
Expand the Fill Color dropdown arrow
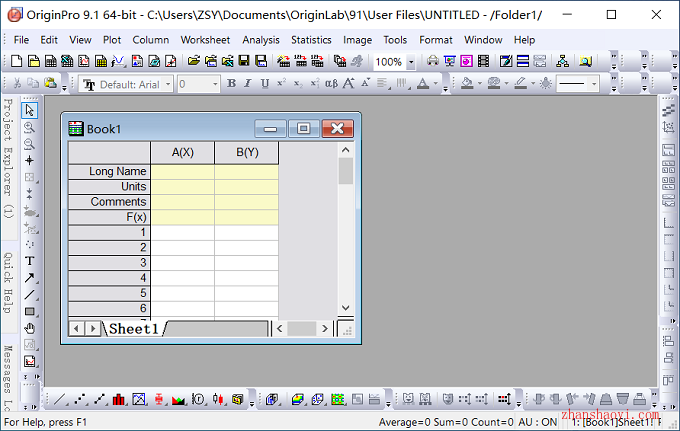480,83
